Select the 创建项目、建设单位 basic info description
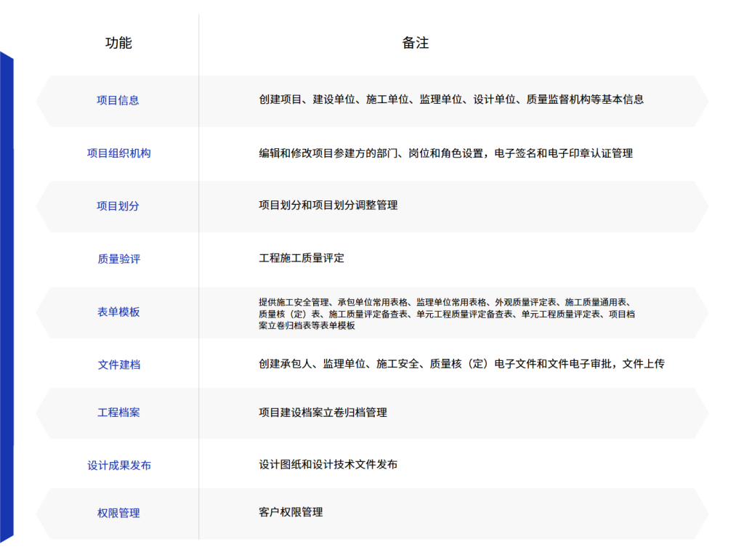This screenshot has width=744, height=560. click(x=450, y=100)
